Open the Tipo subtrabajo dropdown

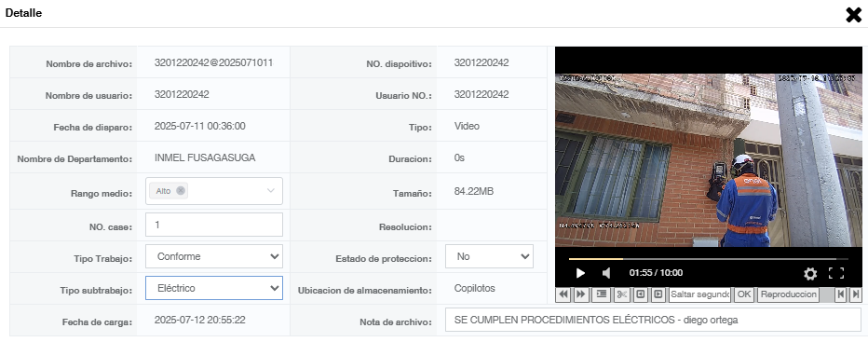[x=214, y=288]
